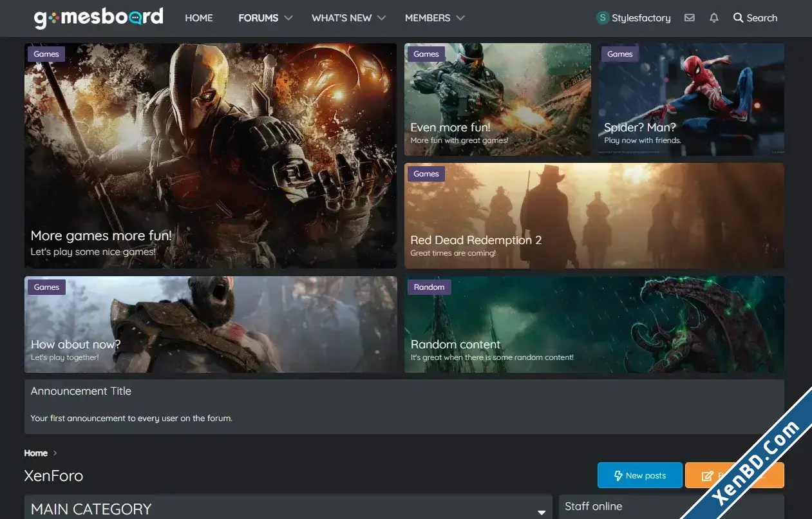Click the New posts button
This screenshot has width=812, height=519.
pos(639,475)
